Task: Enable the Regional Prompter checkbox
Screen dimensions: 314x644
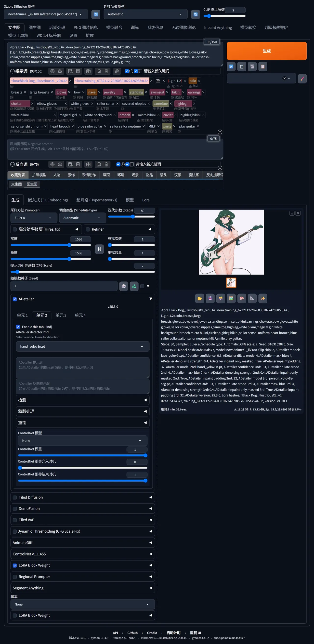Action: coord(15,577)
